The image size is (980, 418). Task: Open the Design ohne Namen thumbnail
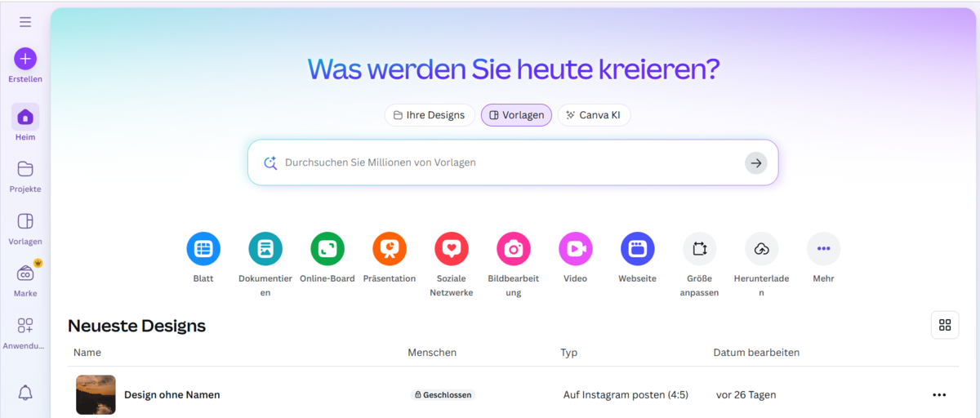(96, 395)
